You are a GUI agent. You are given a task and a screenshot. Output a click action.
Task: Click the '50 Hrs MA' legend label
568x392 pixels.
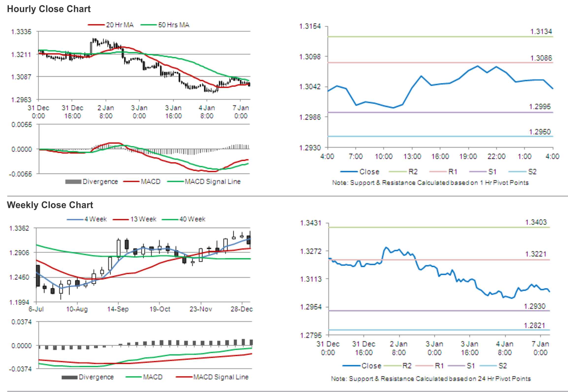(174, 25)
